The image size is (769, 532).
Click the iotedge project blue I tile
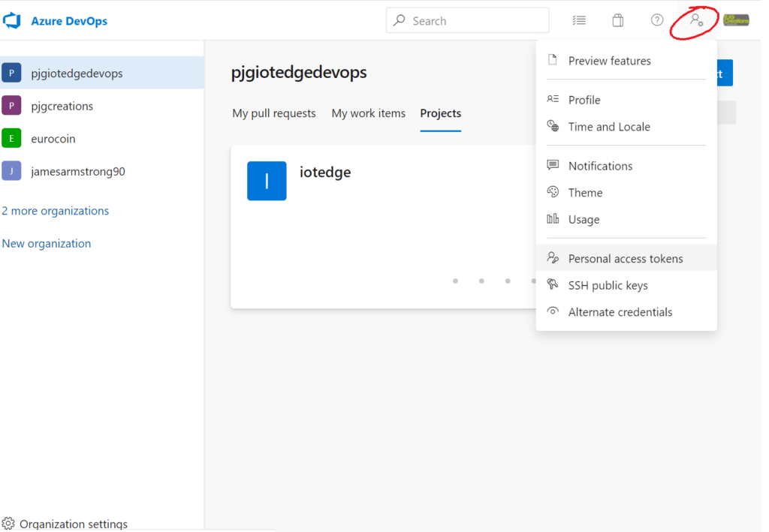[x=267, y=181]
